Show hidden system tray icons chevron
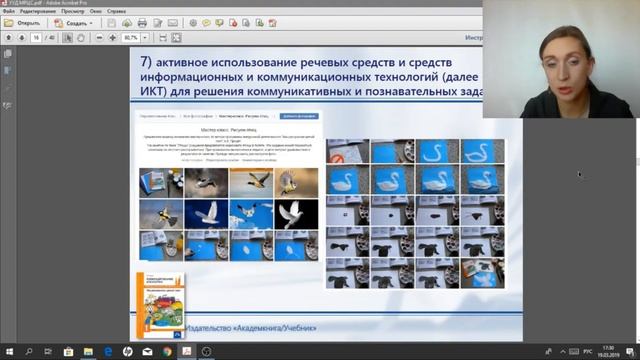640x360 pixels. 563,351
